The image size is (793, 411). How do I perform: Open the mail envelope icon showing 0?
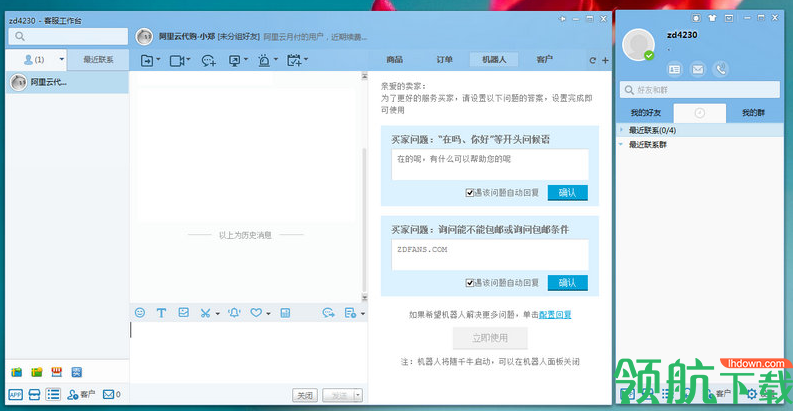coord(111,394)
